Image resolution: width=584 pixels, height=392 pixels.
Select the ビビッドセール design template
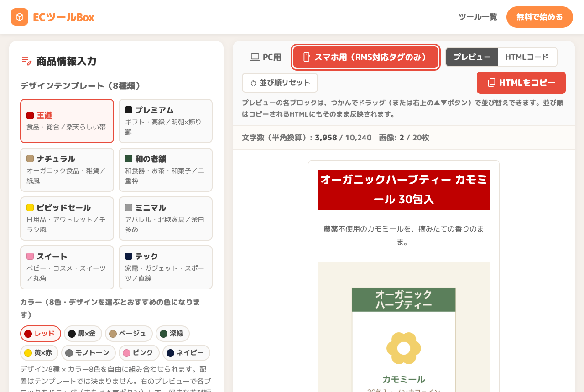67,218
